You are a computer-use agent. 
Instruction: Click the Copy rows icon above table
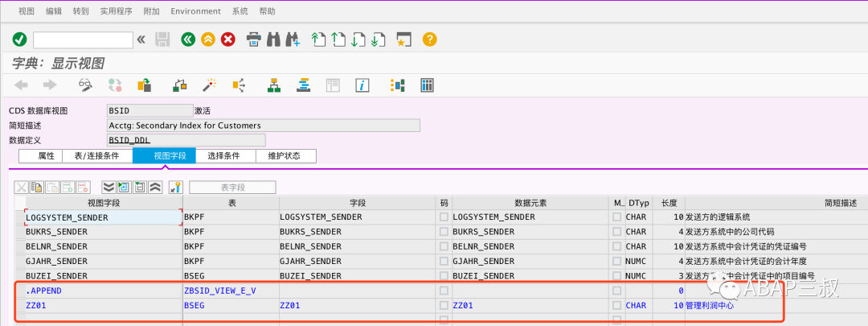click(x=37, y=188)
